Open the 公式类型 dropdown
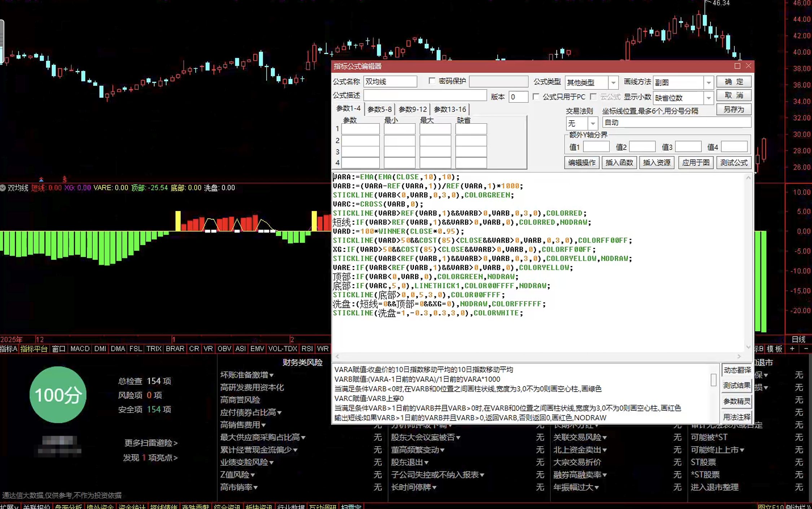This screenshot has width=812, height=509. point(613,83)
